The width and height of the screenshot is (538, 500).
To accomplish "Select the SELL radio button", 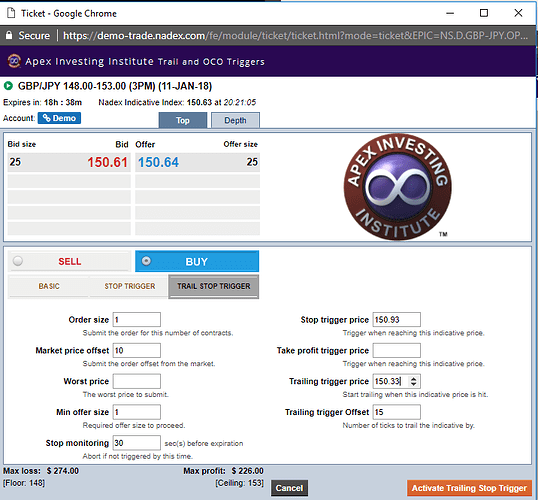I will click(17, 261).
